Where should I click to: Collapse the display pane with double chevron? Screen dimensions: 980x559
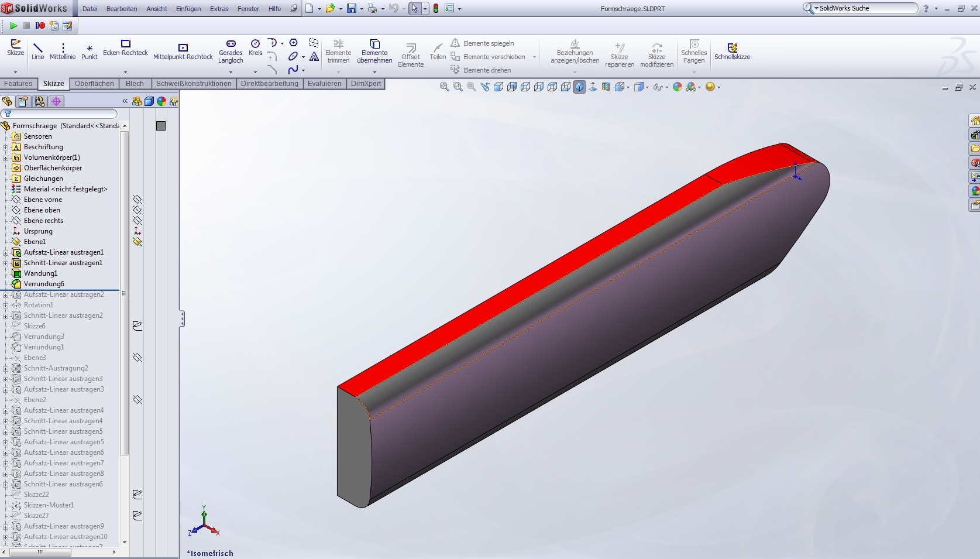click(125, 101)
